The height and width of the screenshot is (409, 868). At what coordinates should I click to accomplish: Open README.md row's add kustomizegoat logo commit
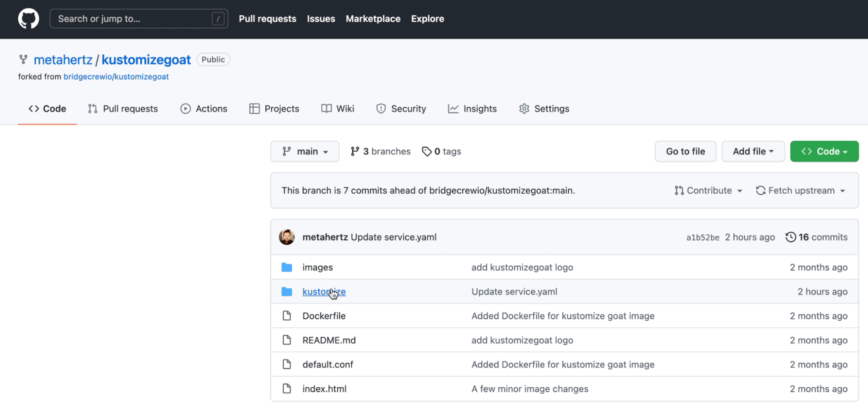point(522,340)
